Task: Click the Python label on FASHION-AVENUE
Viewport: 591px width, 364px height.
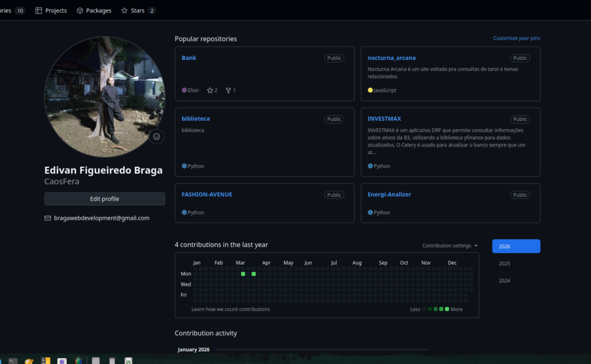Action: pyautogui.click(x=196, y=212)
